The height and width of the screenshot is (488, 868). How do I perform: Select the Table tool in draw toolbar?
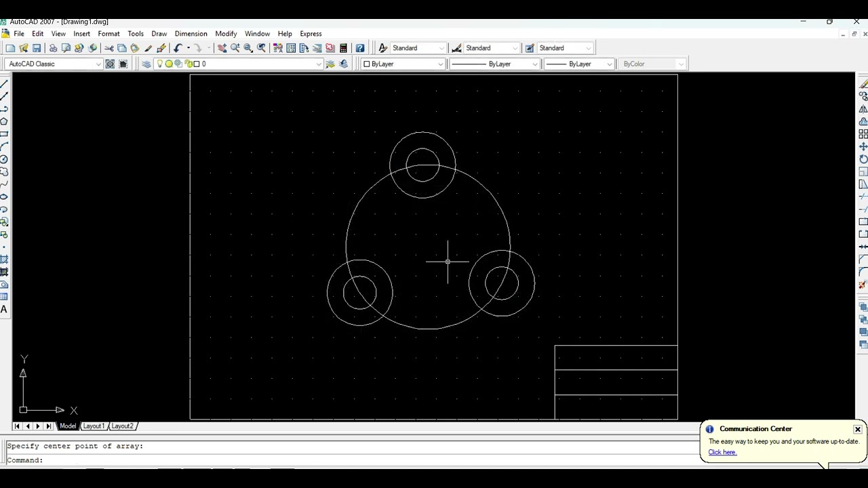click(x=4, y=297)
